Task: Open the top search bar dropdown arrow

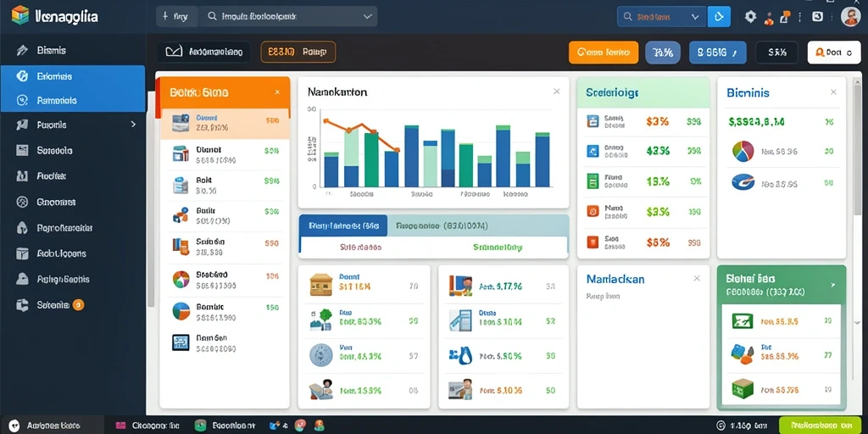Action: tap(368, 17)
